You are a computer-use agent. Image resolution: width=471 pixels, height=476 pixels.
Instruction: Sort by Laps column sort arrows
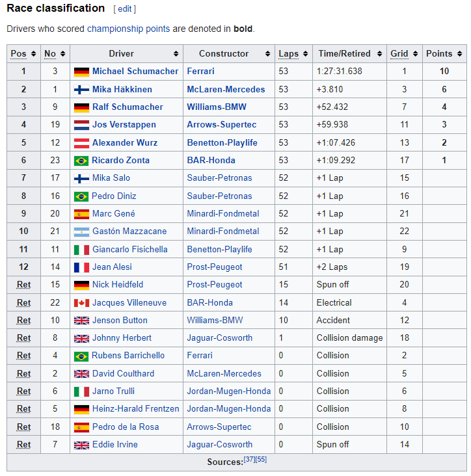(x=306, y=54)
